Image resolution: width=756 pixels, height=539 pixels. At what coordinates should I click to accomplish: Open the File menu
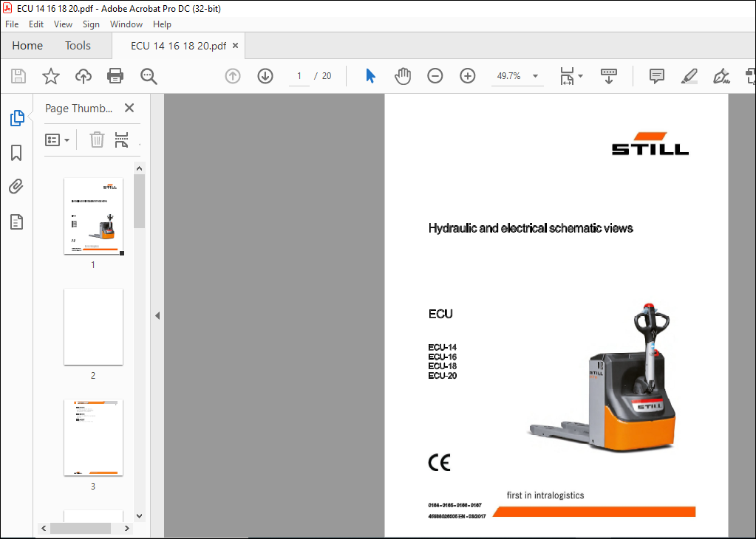pyautogui.click(x=12, y=24)
